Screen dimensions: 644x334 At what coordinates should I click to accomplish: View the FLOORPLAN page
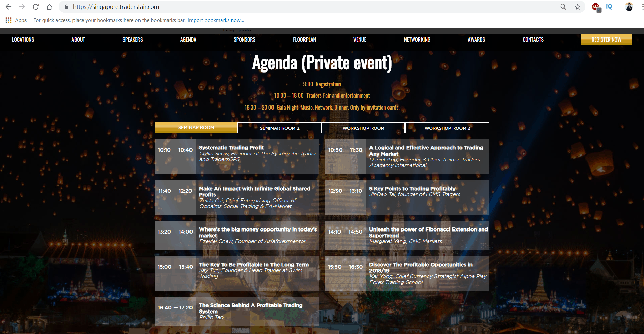click(x=304, y=39)
